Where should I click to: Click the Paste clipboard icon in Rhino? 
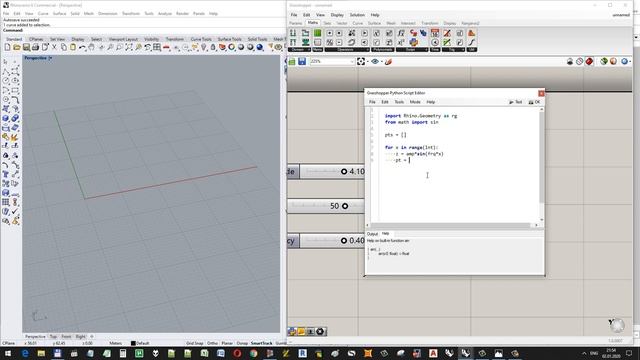(x=73, y=47)
